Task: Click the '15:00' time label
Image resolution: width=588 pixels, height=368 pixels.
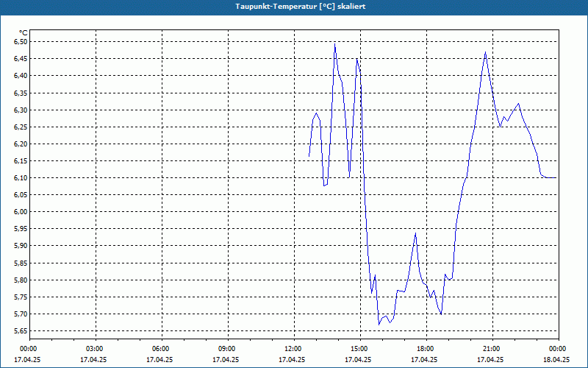Action: [x=360, y=349]
